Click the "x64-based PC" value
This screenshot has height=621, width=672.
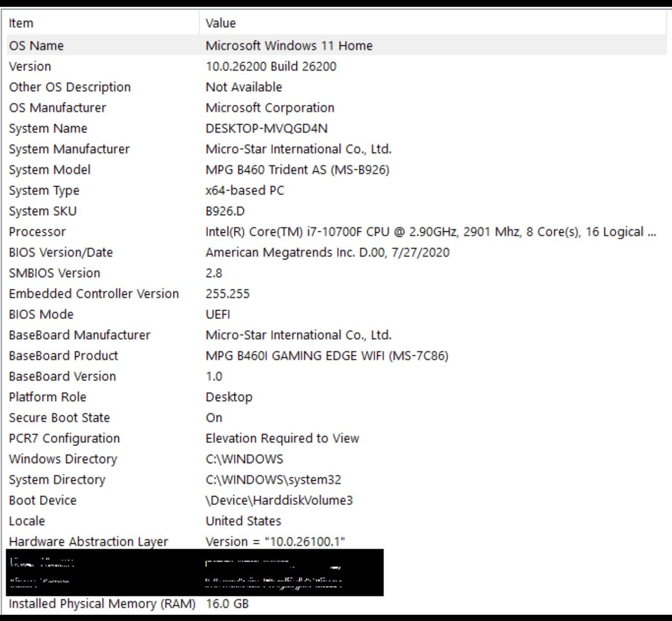tap(245, 191)
